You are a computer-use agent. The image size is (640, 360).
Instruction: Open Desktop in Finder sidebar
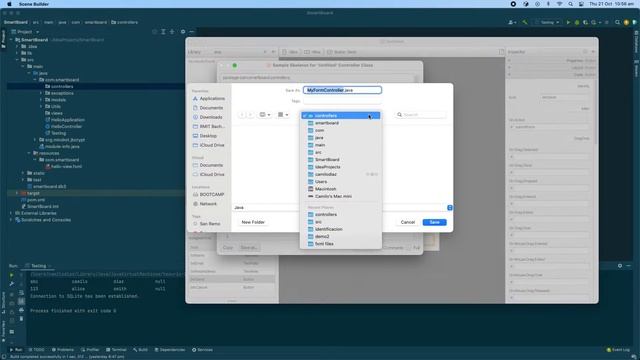pyautogui.click(x=204, y=136)
